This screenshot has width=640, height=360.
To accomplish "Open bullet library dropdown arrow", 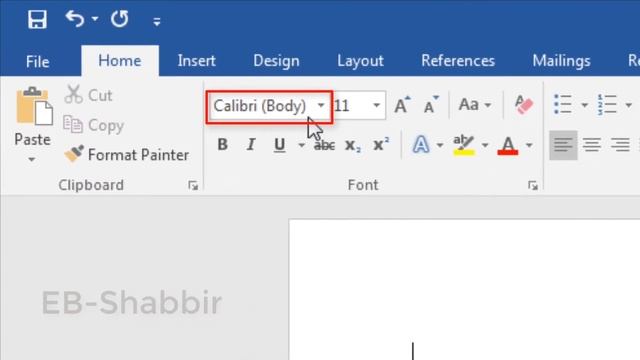I will point(584,105).
